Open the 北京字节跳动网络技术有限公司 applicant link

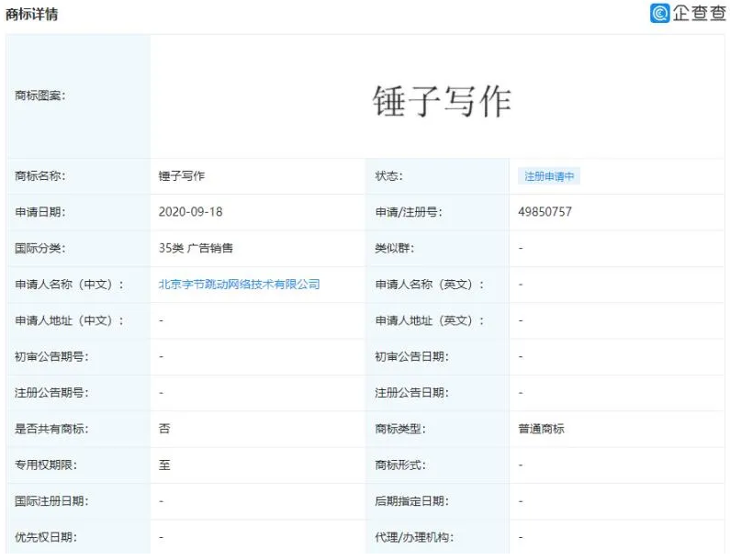239,285
